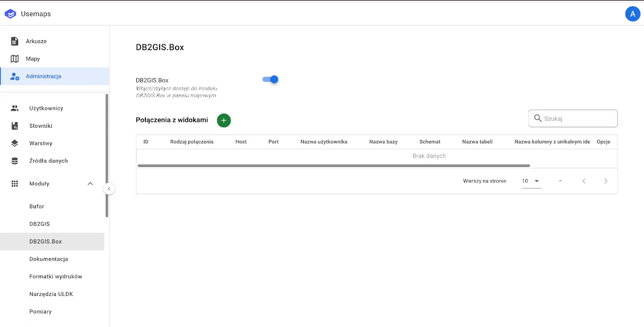The height and width of the screenshot is (327, 644).
Task: Collapse the Moduły section chevron
Action: [90, 184]
